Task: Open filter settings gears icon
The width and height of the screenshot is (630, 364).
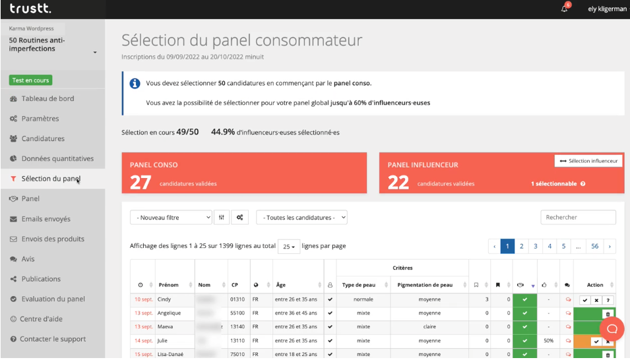Action: click(239, 217)
